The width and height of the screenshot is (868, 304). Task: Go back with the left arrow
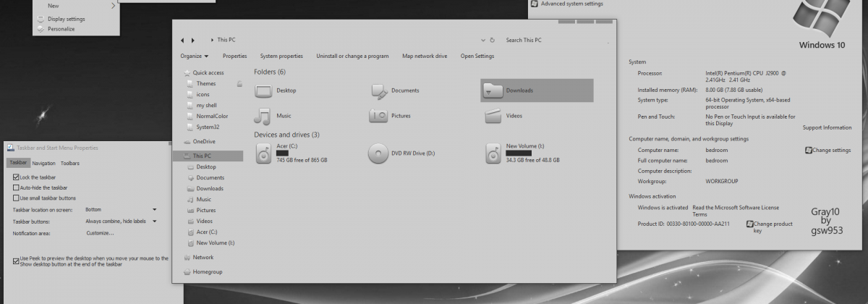tap(182, 41)
